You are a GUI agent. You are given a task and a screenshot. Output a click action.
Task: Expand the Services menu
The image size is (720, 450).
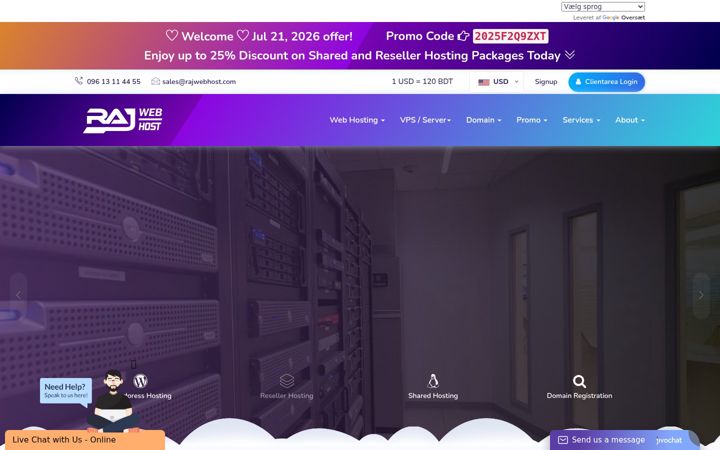pyautogui.click(x=581, y=120)
